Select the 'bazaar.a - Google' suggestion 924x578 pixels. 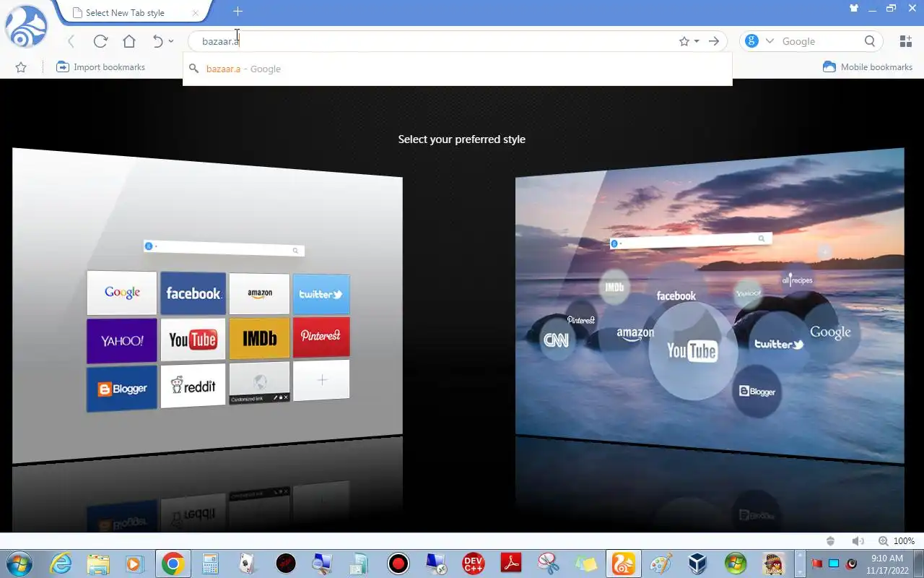coord(458,69)
